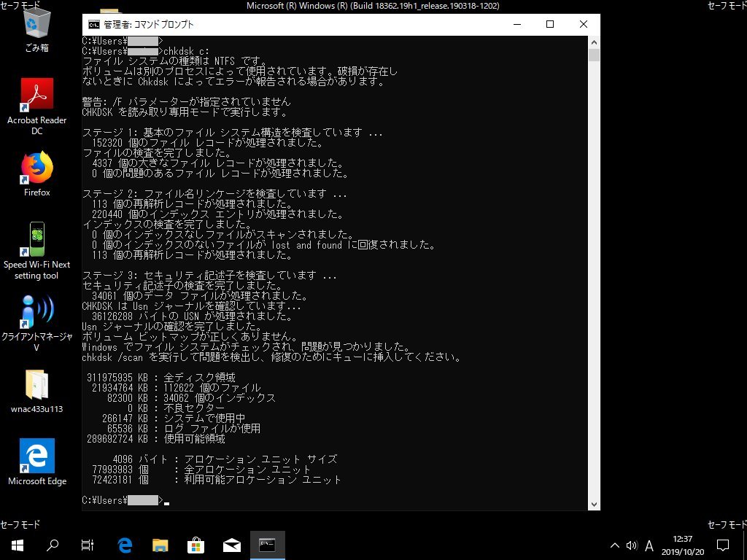
Task: Launch Edge from the taskbar
Action: (x=125, y=545)
